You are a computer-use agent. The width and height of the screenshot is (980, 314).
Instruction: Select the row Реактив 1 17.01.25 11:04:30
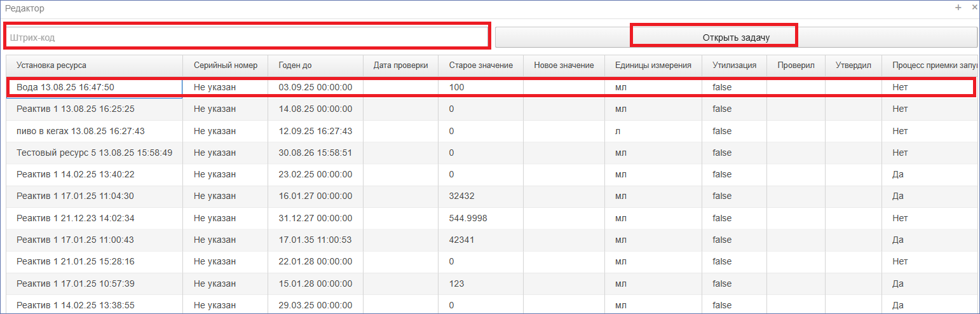pos(492,196)
